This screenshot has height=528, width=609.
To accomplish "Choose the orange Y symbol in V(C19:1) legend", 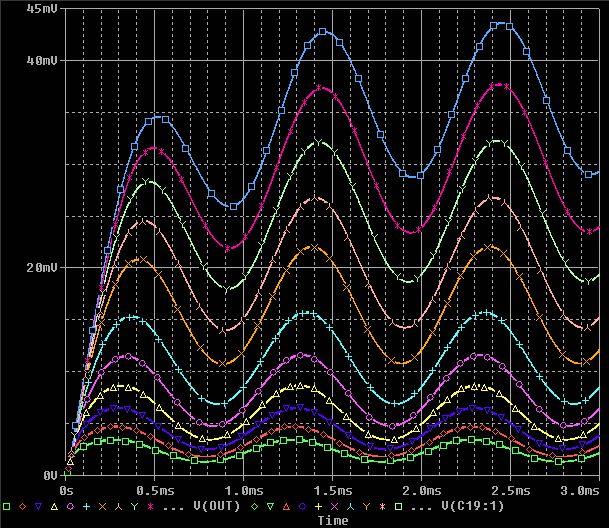I will (x=366, y=506).
